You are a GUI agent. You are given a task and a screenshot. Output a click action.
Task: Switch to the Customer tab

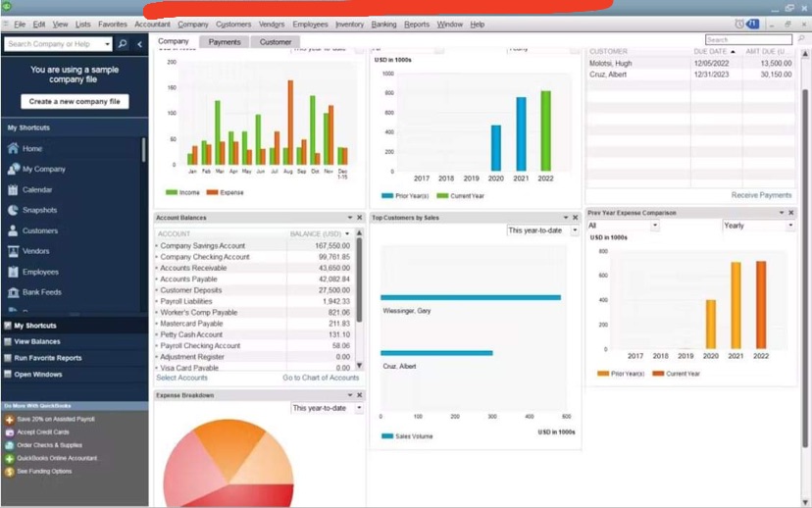[275, 42]
